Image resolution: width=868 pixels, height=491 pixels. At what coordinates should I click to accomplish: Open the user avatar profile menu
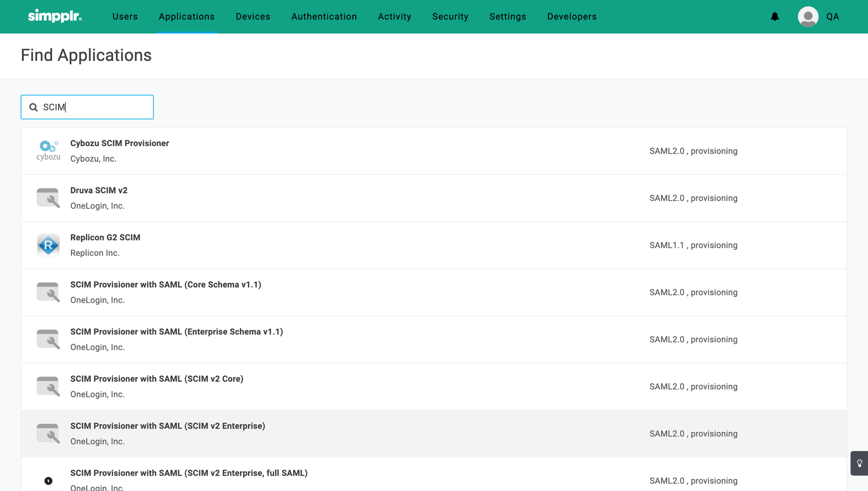pyautogui.click(x=808, y=17)
